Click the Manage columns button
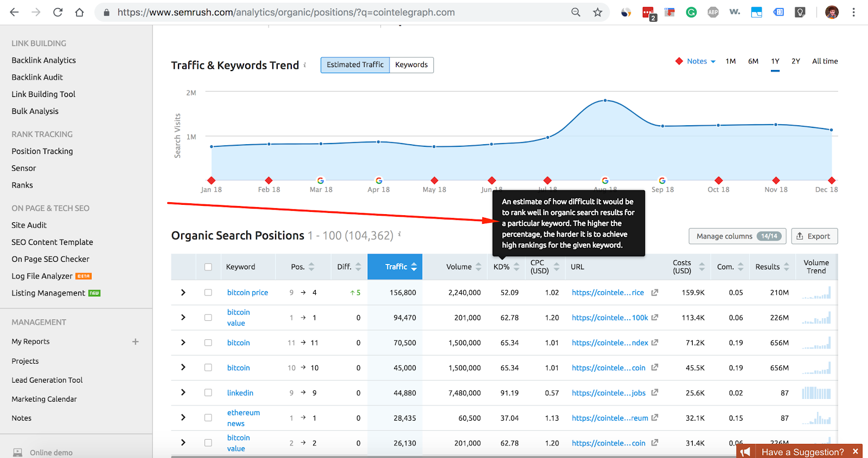868x458 pixels. 736,236
